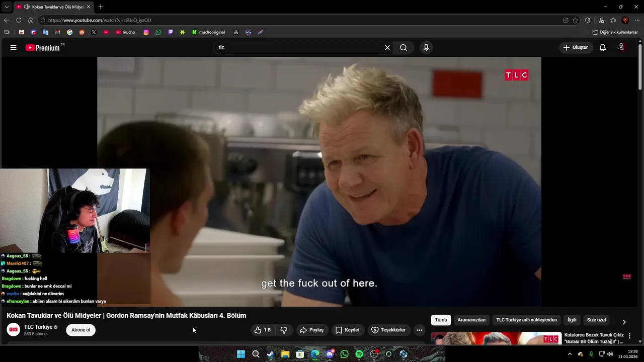This screenshot has width=644, height=362.
Task: Dislike the video with thumbs down
Action: (284, 330)
